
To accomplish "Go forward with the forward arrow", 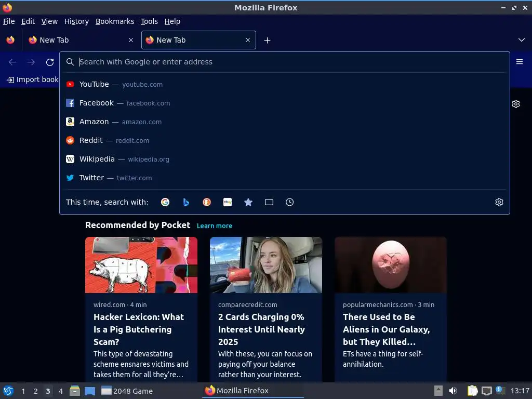I will 31,62.
